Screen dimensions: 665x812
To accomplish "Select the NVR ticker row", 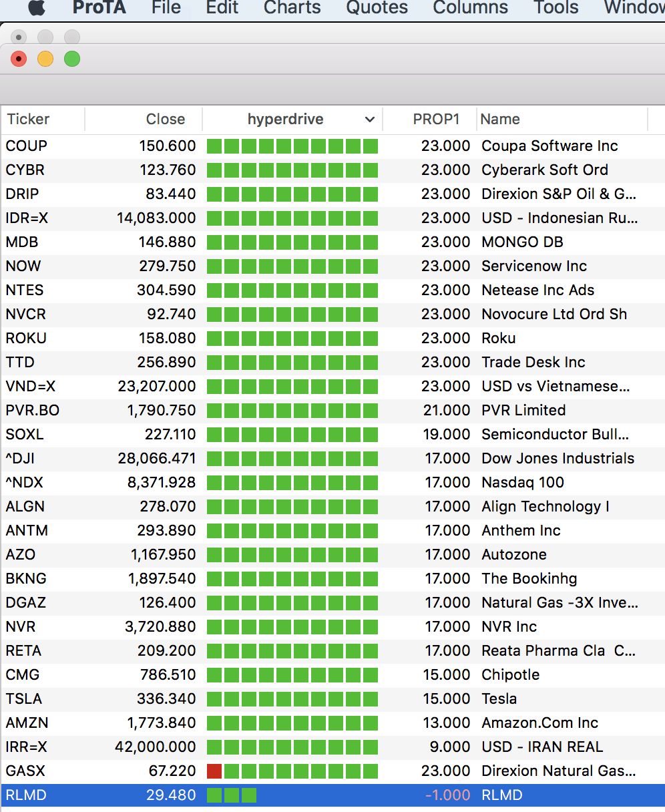I will pos(332,627).
